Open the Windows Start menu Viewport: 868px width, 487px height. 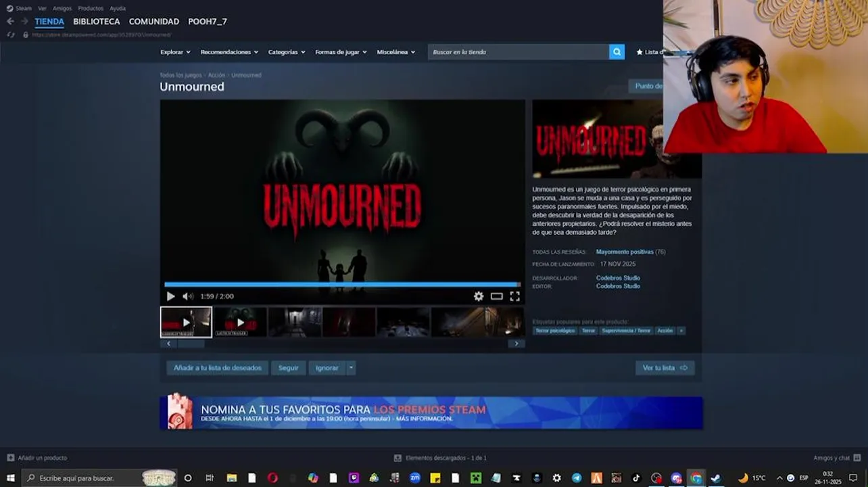(11, 478)
